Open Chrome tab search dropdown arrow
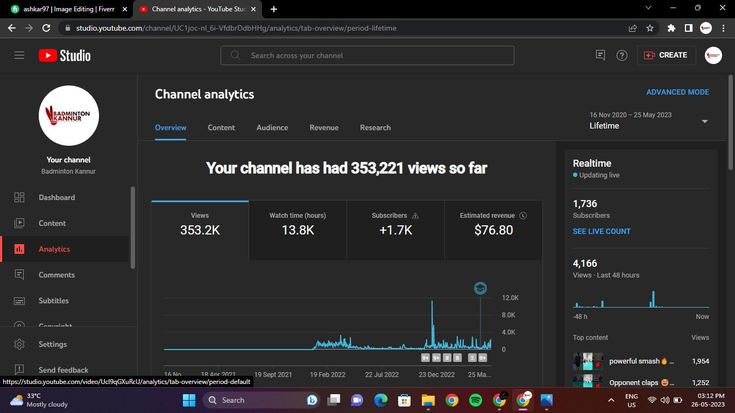 click(648, 8)
